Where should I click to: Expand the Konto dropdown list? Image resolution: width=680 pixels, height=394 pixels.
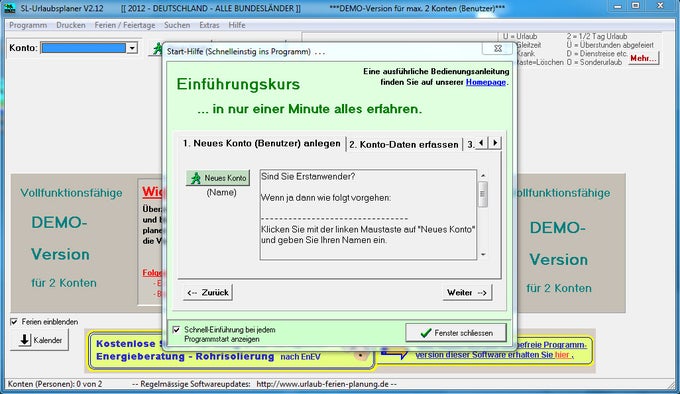click(x=132, y=48)
